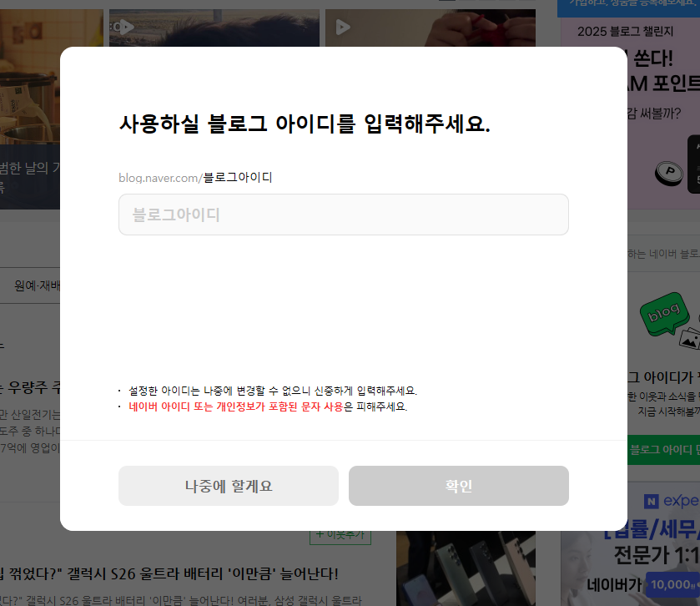This screenshot has width=700, height=606.
Task: Click the blog.naver.com/블로그아이디 URL label
Action: 195,178
